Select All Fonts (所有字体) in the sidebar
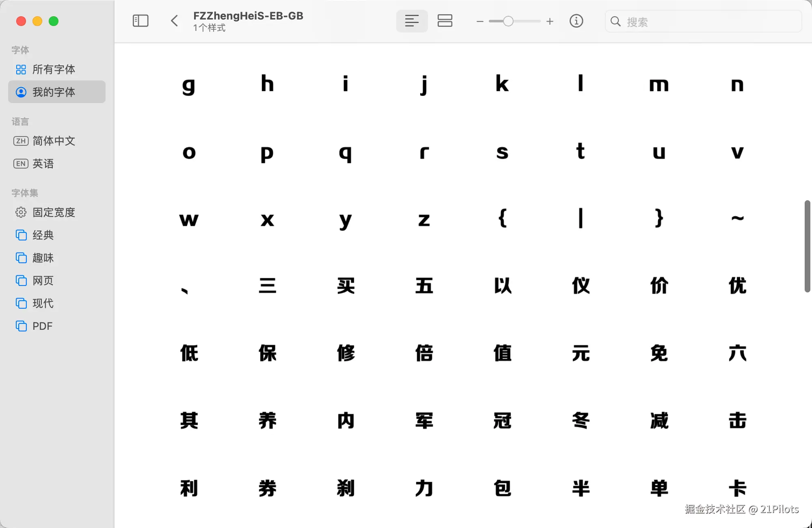 point(54,69)
